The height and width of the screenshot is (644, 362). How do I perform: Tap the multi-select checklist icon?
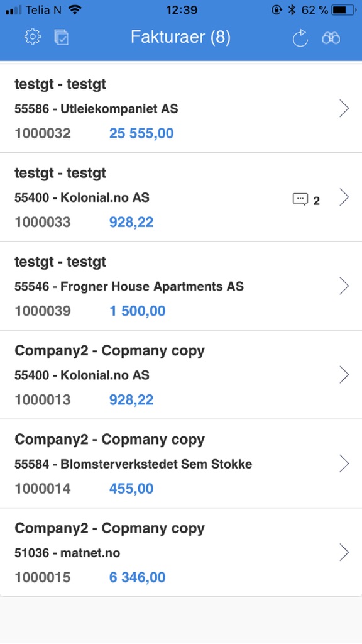point(62,37)
